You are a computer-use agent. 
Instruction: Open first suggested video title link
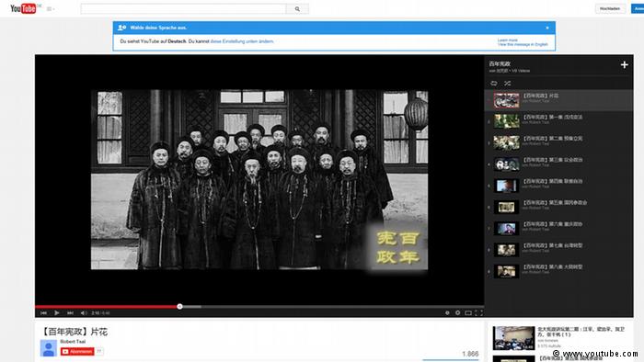[581, 332]
